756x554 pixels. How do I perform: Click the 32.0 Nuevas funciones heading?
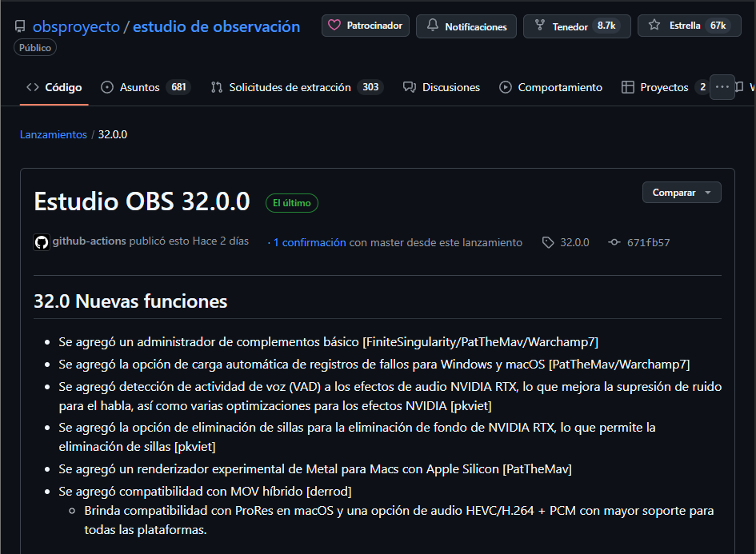130,301
